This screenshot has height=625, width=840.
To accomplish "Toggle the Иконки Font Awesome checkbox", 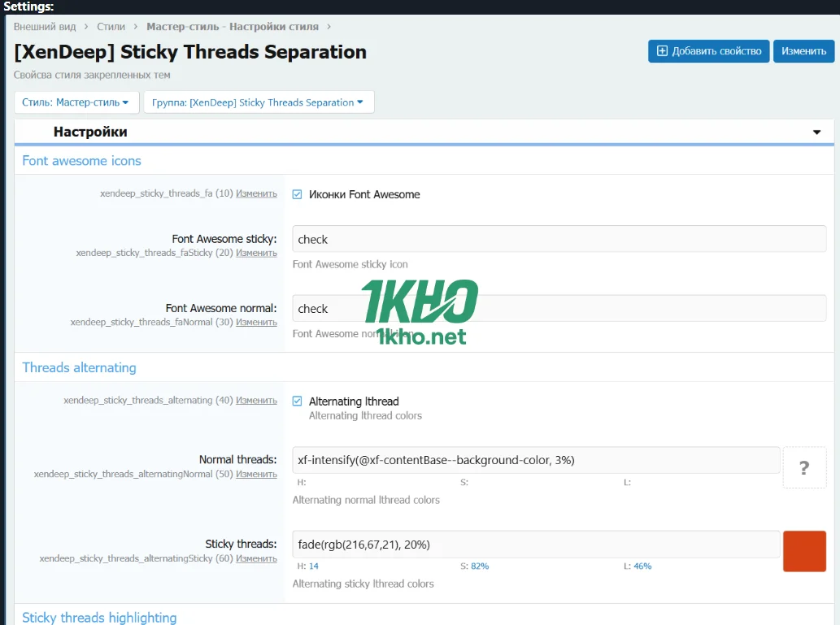I will [298, 194].
